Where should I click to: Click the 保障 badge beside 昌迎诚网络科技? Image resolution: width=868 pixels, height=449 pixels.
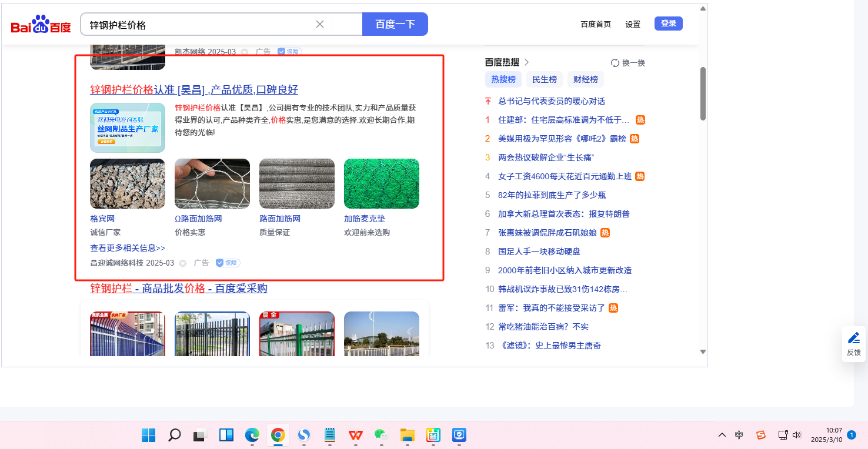tap(228, 263)
